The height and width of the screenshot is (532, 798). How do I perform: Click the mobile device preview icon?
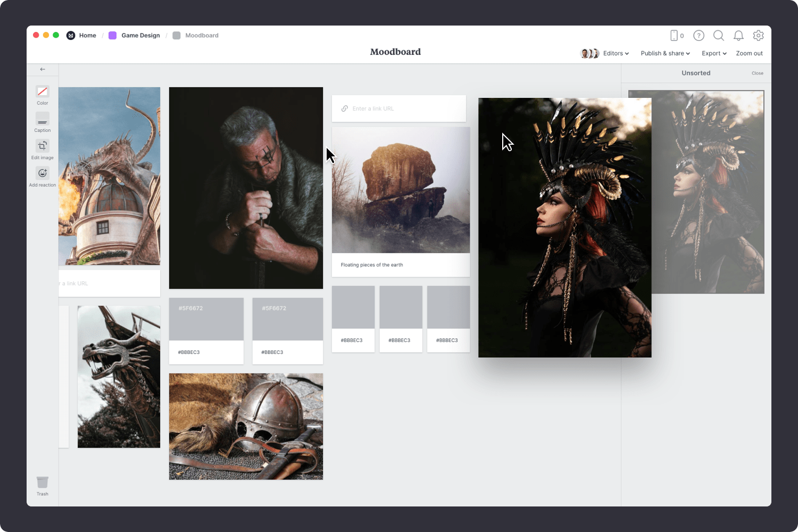pos(673,36)
